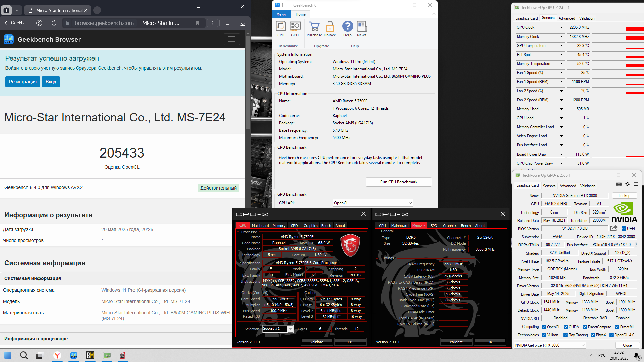Image resolution: width=644 pixels, height=362 pixels.
Task: Open Yandex browser from taskbar
Action: (57, 355)
